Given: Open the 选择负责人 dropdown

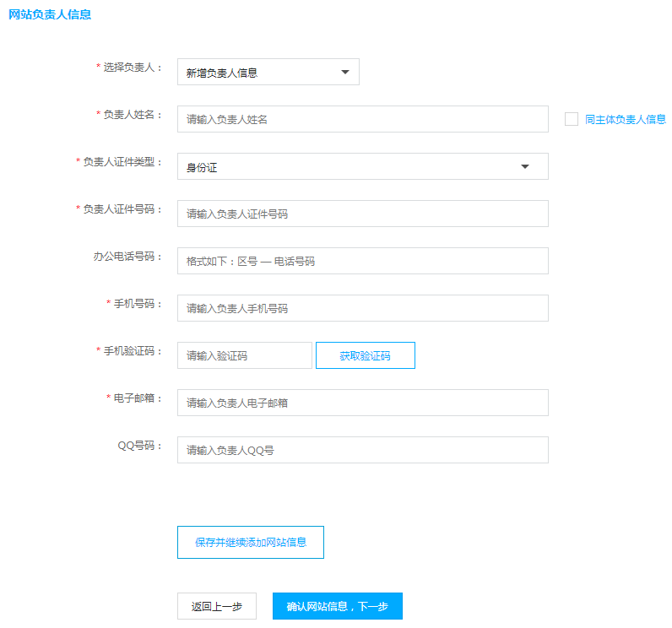Looking at the screenshot, I should click(x=268, y=72).
